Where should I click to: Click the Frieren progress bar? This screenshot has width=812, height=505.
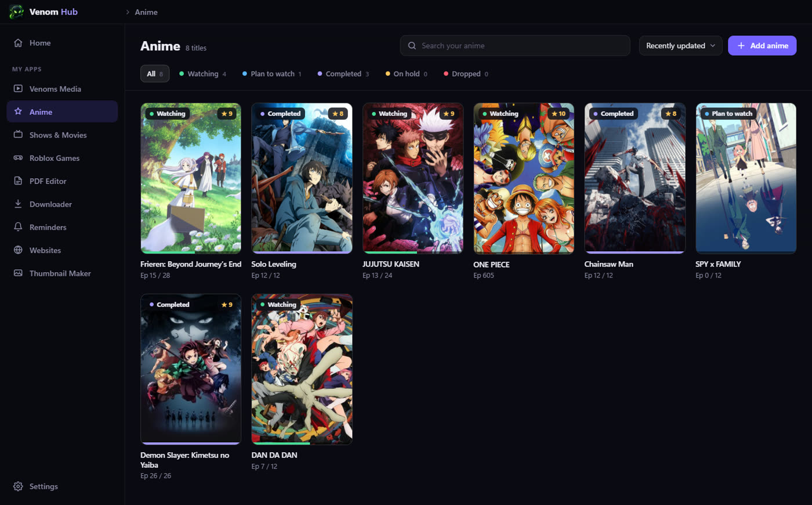(191, 252)
